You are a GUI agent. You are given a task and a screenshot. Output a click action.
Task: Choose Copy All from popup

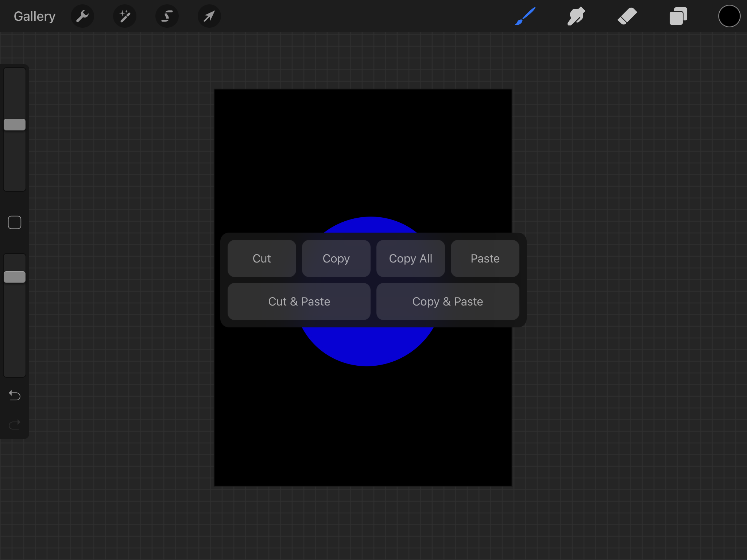(x=410, y=258)
